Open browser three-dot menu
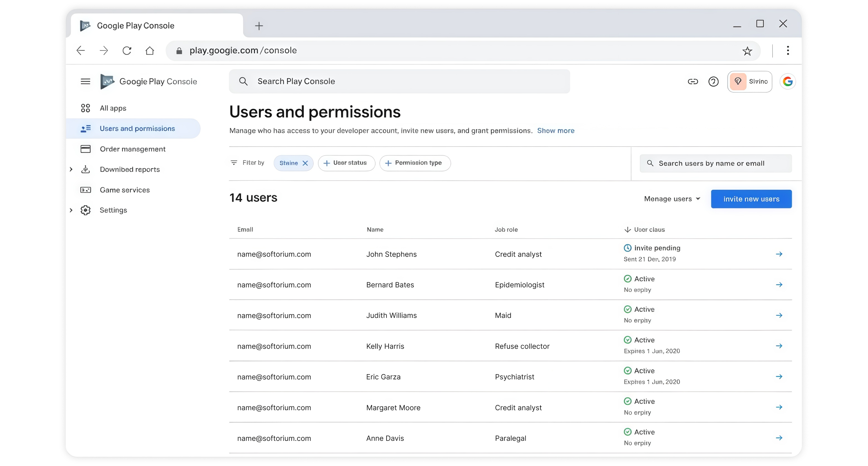Viewport: 868px width, 466px height. click(x=788, y=50)
